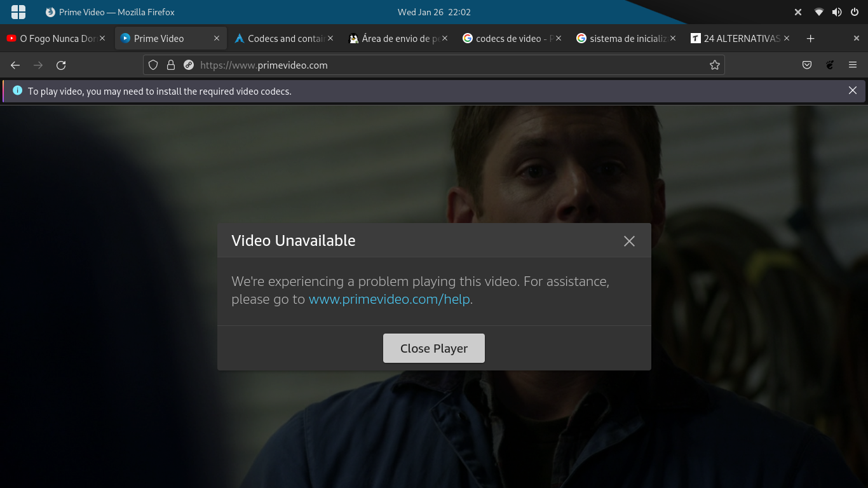This screenshot has height=488, width=868.
Task: Close the Codecs and contai tab
Action: (x=330, y=39)
